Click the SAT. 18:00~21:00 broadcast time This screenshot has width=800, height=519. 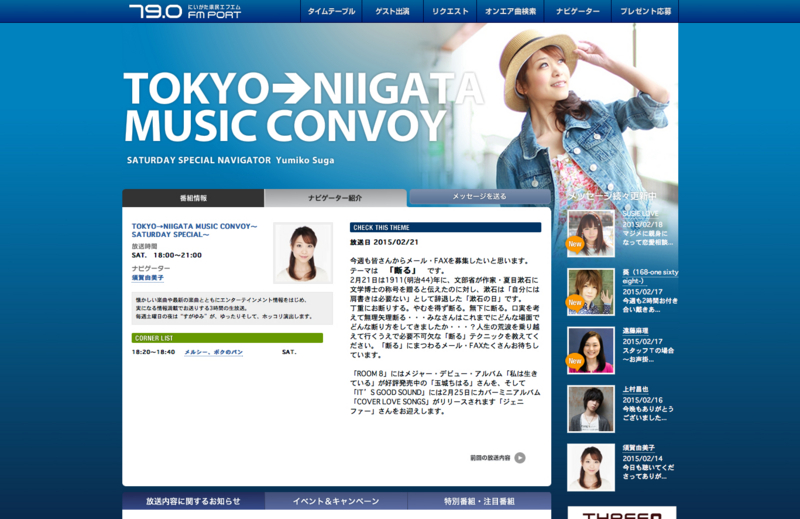coord(167,255)
